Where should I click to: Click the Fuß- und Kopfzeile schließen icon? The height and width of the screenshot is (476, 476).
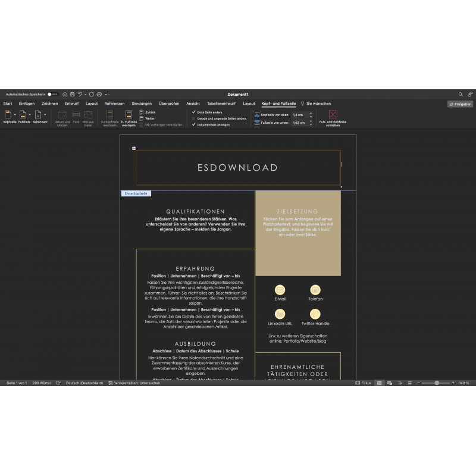click(x=333, y=114)
